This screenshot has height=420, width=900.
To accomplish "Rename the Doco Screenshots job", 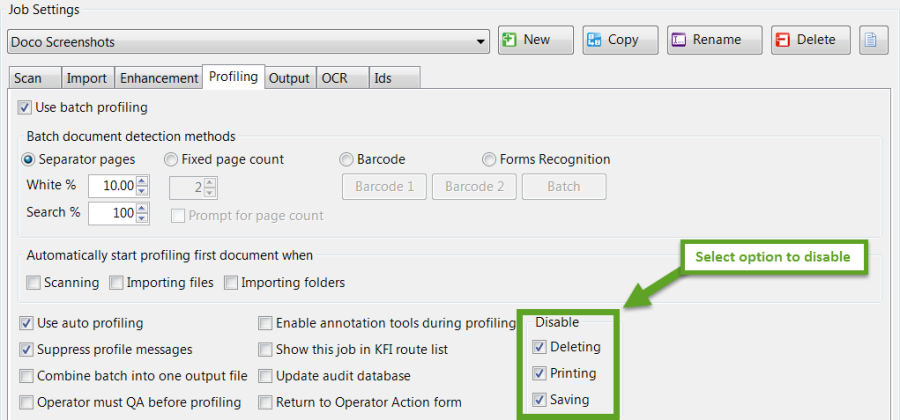I will [x=714, y=40].
